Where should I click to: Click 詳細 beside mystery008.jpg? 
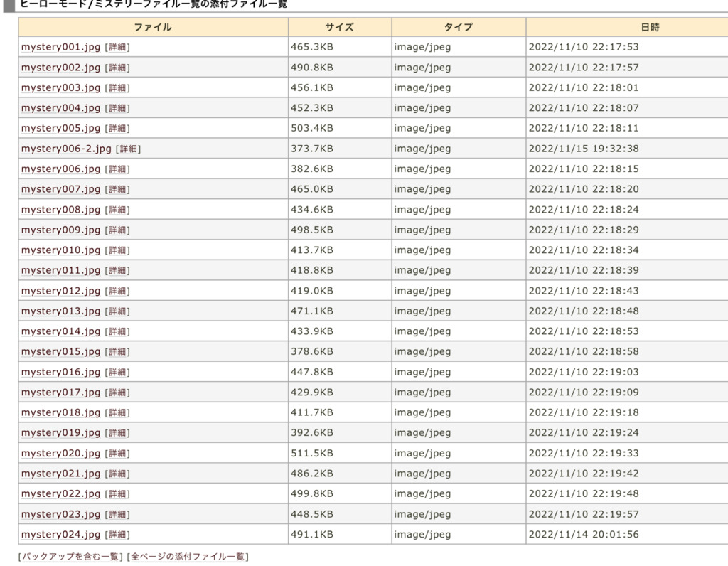(117, 210)
